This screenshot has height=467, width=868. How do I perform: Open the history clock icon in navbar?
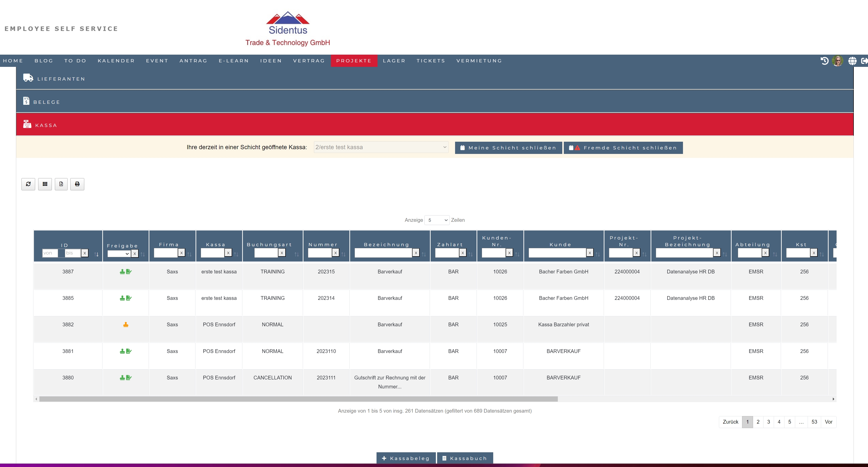point(824,61)
